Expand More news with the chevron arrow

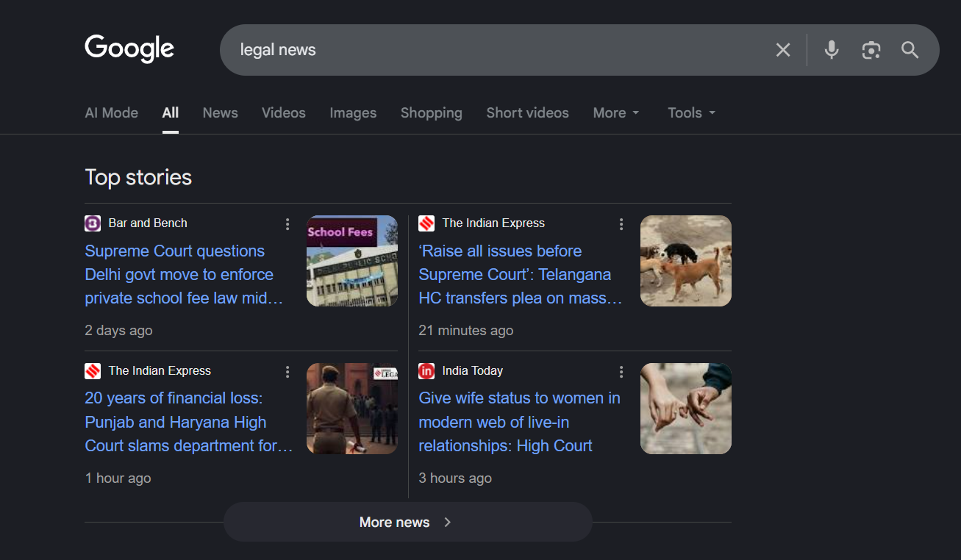coord(447,522)
